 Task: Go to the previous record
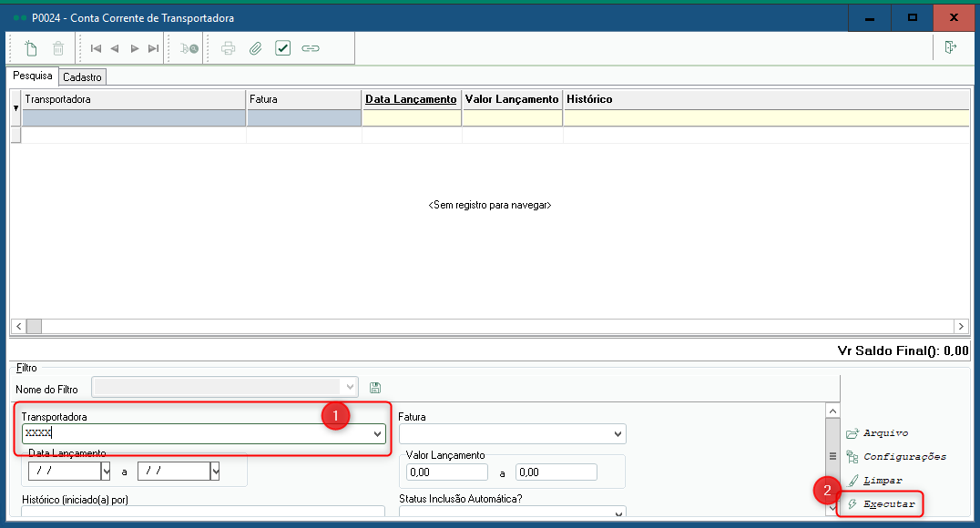tap(115, 48)
